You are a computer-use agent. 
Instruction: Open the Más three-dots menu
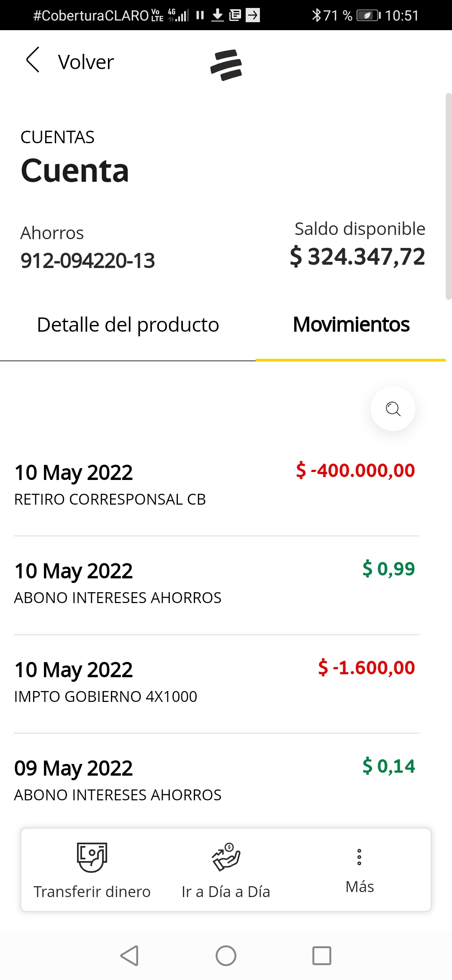tap(359, 857)
